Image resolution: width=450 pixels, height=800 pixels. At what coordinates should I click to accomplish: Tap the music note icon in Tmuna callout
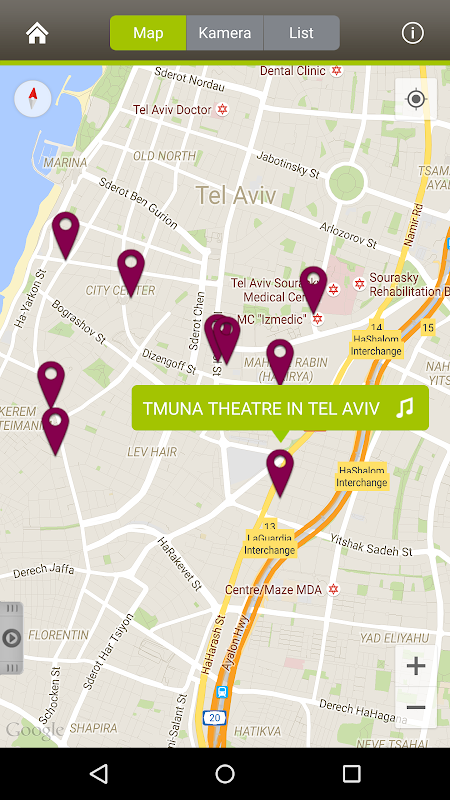(x=405, y=408)
